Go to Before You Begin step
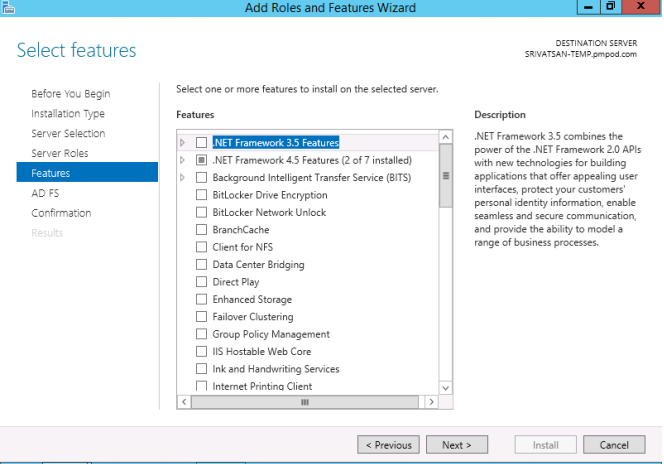 (71, 94)
